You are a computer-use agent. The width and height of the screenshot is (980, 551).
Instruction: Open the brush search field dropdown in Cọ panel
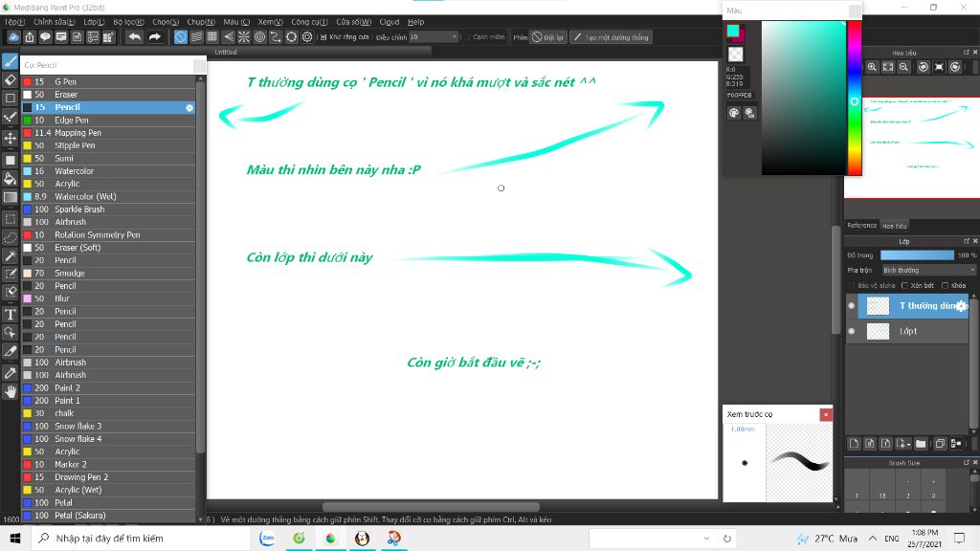point(198,66)
